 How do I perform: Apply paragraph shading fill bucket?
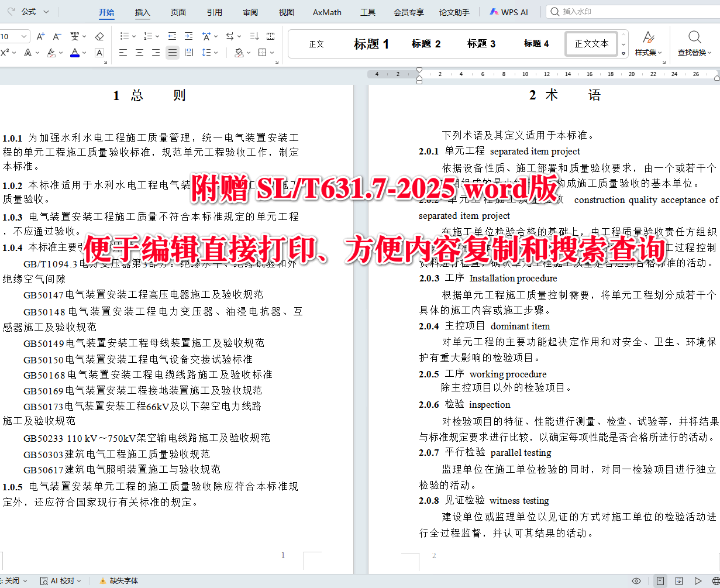tap(239, 53)
